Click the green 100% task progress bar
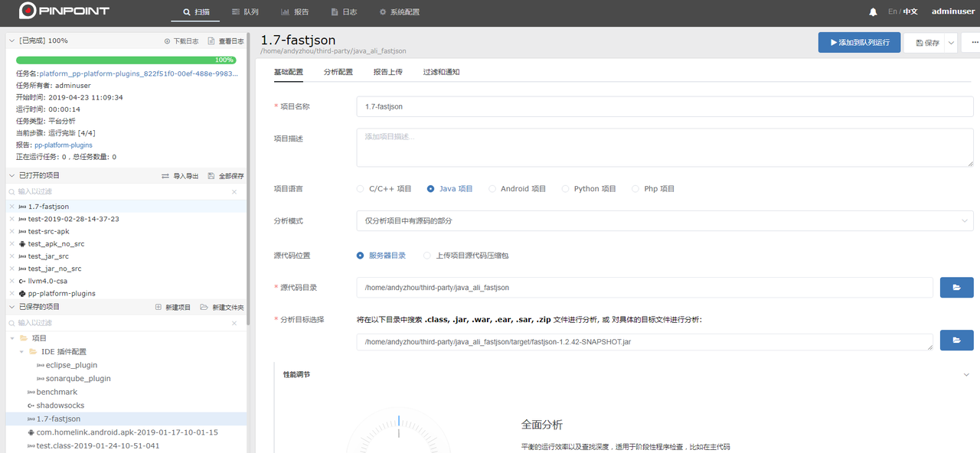The height and width of the screenshot is (453, 980). click(x=126, y=60)
